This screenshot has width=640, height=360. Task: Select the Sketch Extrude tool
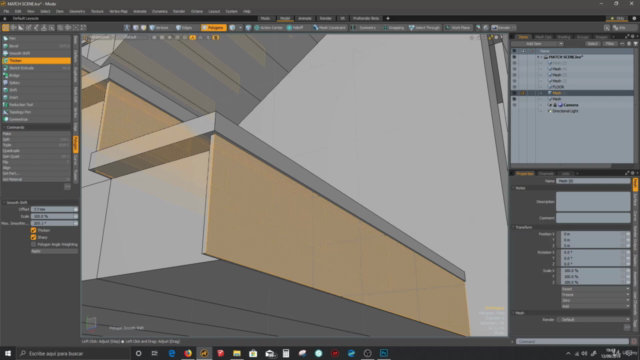pyautogui.click(x=36, y=68)
